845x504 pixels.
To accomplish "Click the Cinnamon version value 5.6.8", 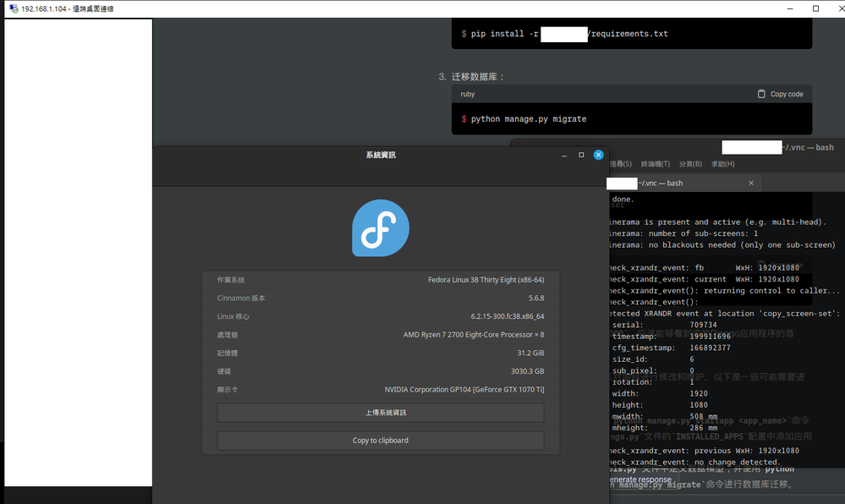I will [x=536, y=299].
